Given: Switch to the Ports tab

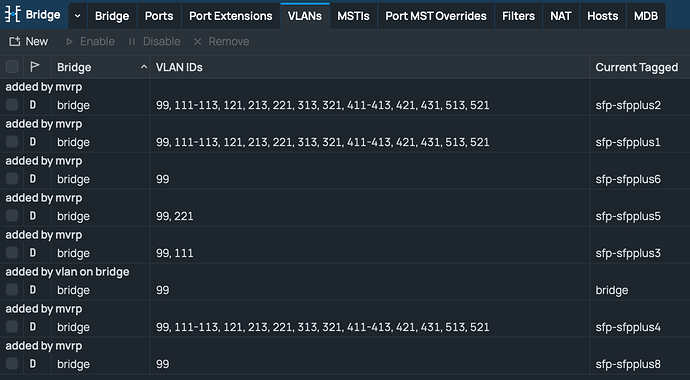Looking at the screenshot, I should point(159,16).
